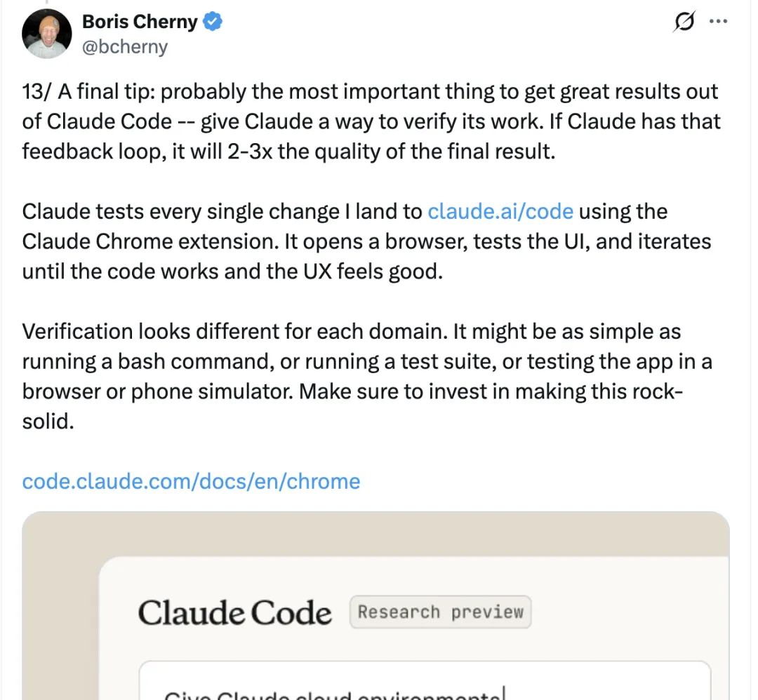
Task: Open Boris Cherny's profile avatar photo
Action: (x=47, y=34)
